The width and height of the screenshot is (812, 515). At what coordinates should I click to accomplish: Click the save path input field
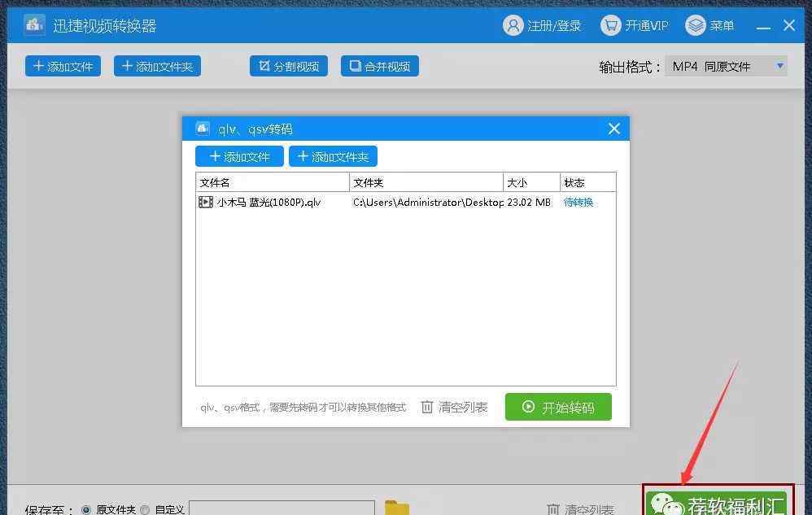click(x=282, y=508)
